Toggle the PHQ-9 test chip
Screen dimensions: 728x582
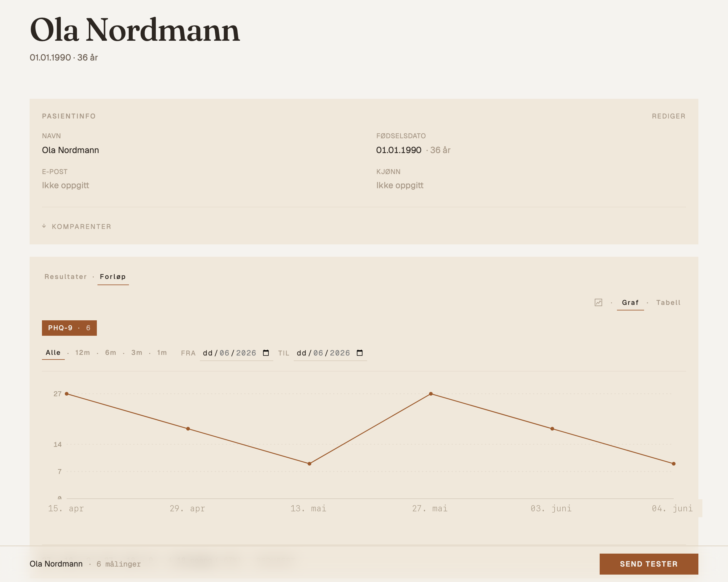click(x=69, y=328)
